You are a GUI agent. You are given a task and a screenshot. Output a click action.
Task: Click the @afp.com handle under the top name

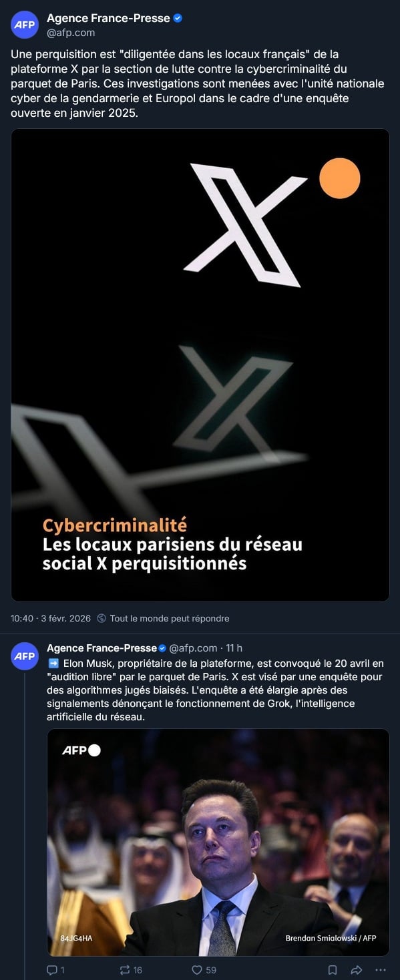(71, 32)
